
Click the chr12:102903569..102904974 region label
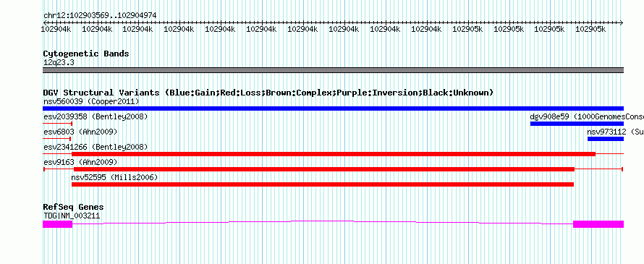click(100, 16)
